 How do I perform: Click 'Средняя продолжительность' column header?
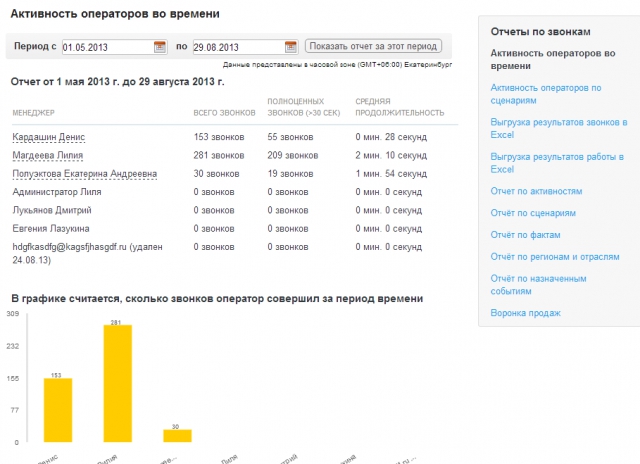400,107
